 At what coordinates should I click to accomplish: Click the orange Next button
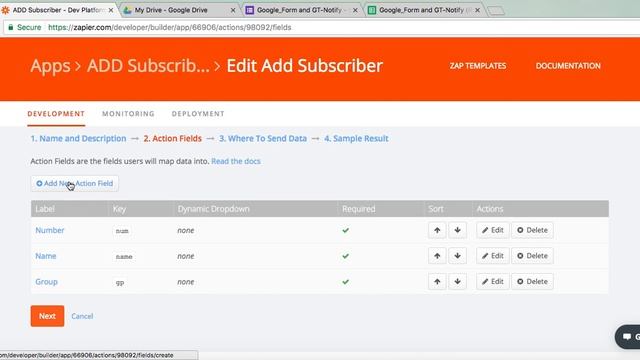pyautogui.click(x=47, y=316)
